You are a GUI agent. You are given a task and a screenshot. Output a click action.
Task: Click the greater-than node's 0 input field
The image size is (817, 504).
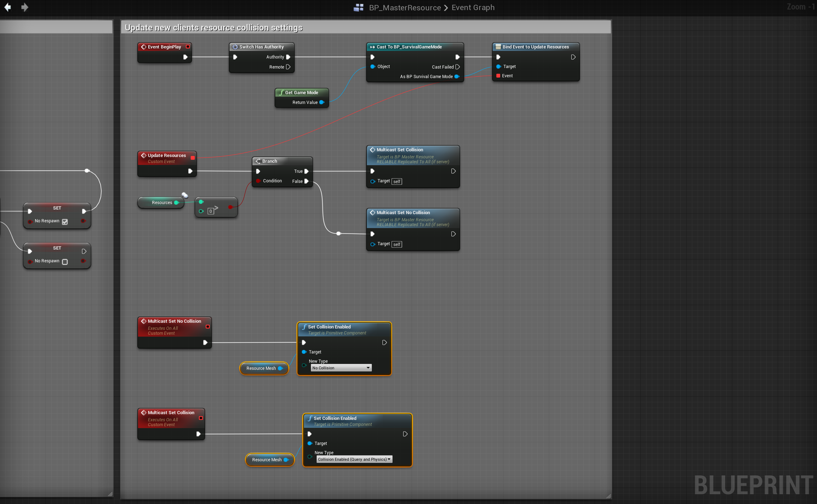(x=211, y=211)
